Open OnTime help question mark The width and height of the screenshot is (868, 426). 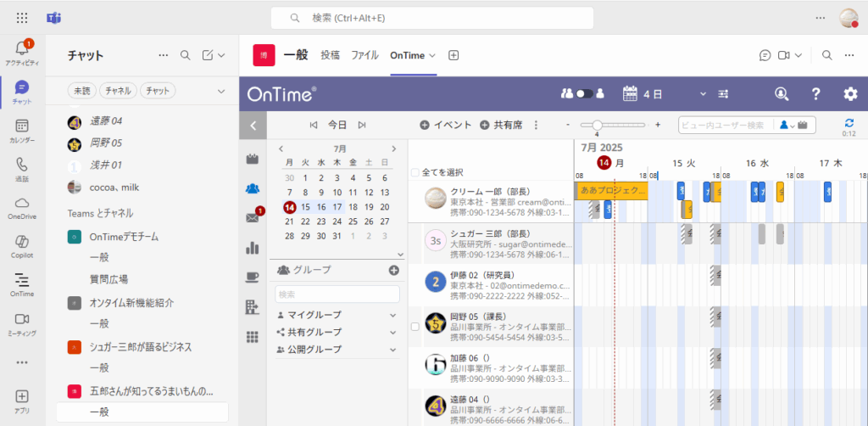815,94
